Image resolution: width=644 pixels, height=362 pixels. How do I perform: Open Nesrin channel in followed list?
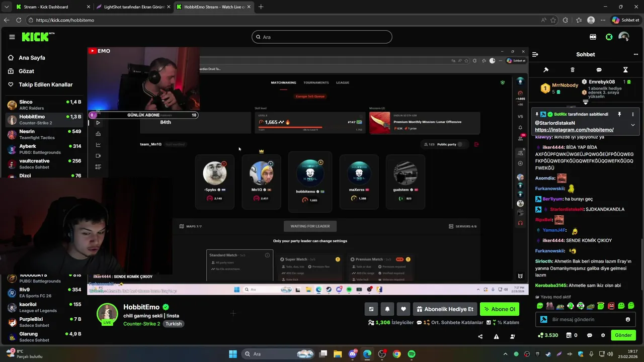44,134
